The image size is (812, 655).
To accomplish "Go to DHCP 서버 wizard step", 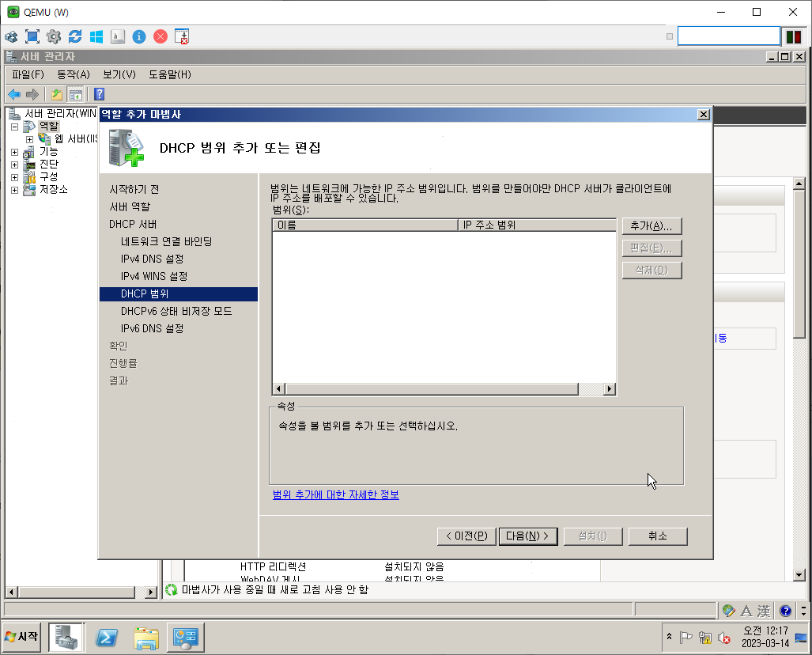I will click(x=133, y=225).
